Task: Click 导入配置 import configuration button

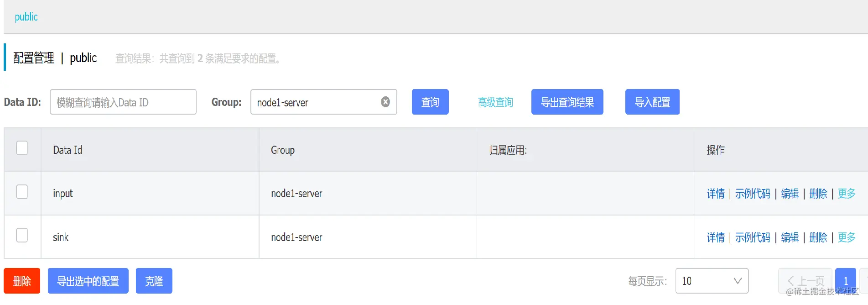Action: pyautogui.click(x=652, y=102)
